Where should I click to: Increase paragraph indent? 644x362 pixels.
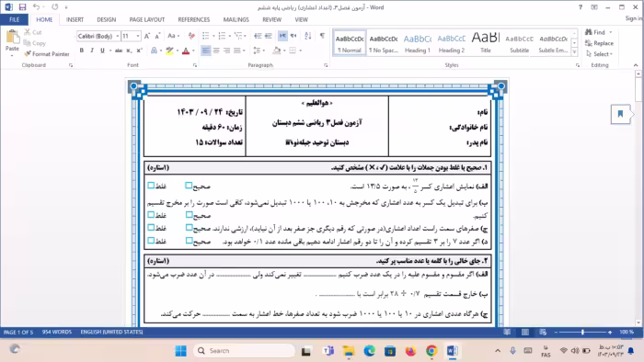[269, 36]
